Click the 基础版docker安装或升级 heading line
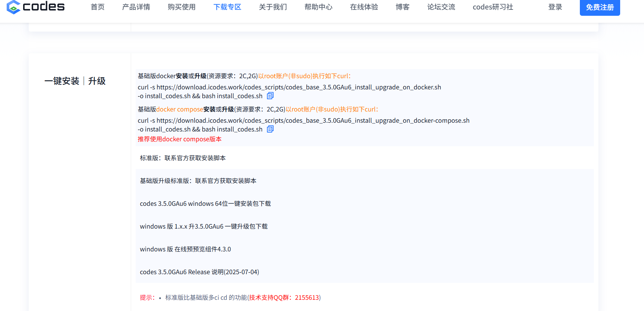This screenshot has height=311, width=644. [x=244, y=76]
